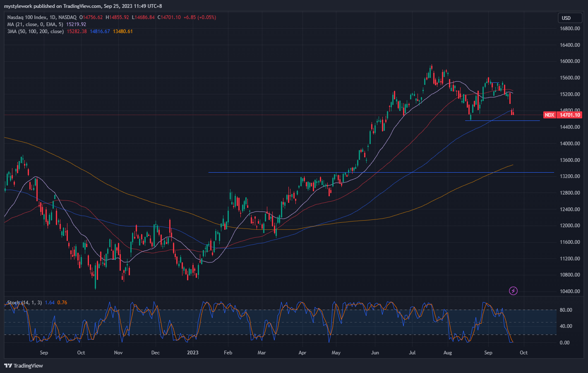Click the TradingView logo at bottom left
Screen dimensions: 588x373
pyautogui.click(x=24, y=366)
